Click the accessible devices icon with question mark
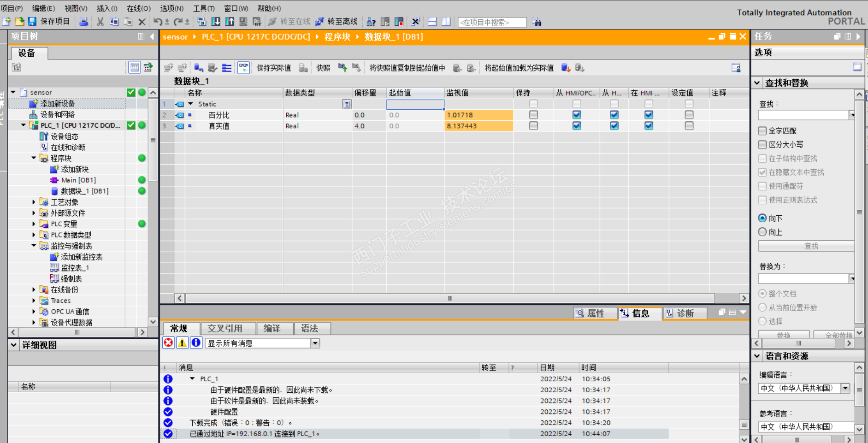The height and width of the screenshot is (443, 868). [371, 22]
